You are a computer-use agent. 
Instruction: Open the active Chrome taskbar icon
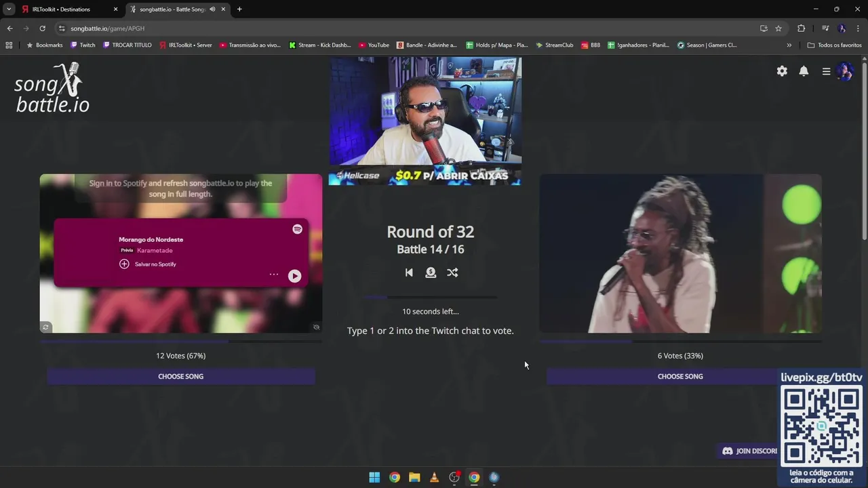pyautogui.click(x=474, y=477)
